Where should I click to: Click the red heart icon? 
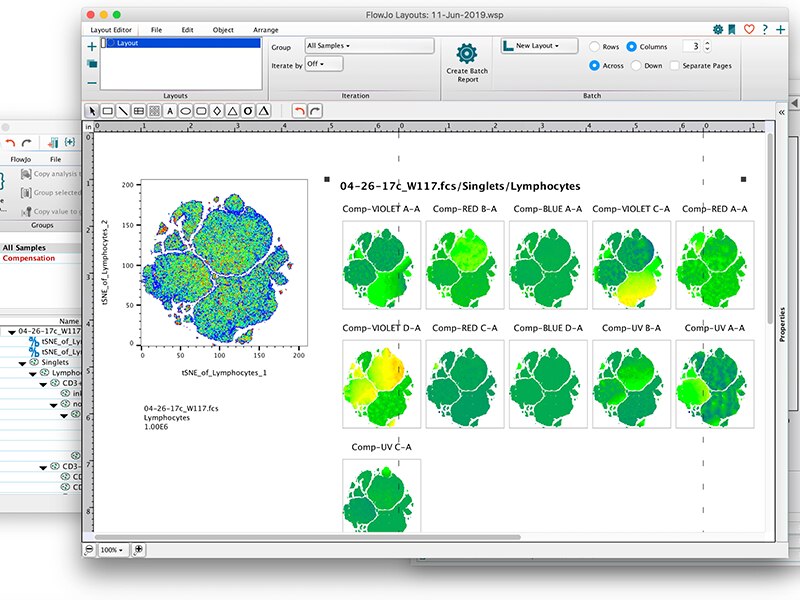click(749, 30)
